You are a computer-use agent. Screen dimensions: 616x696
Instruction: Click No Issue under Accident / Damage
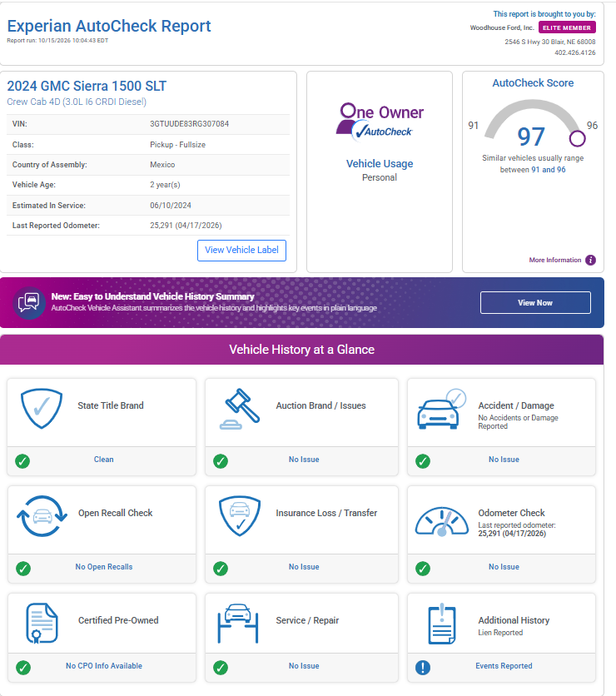504,460
